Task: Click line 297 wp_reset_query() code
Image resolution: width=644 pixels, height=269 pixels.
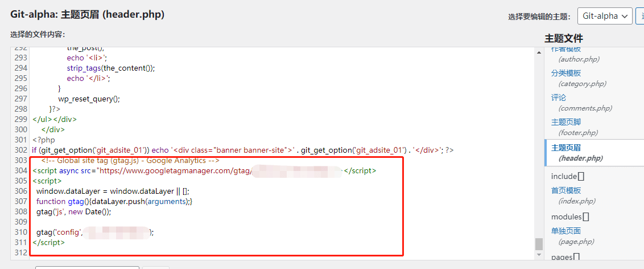Action: click(x=89, y=99)
